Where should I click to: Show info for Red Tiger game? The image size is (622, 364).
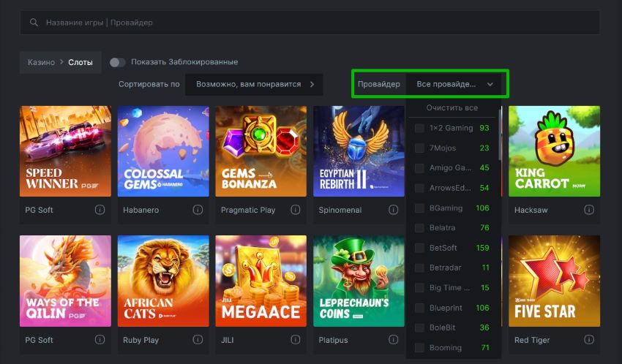[588, 340]
